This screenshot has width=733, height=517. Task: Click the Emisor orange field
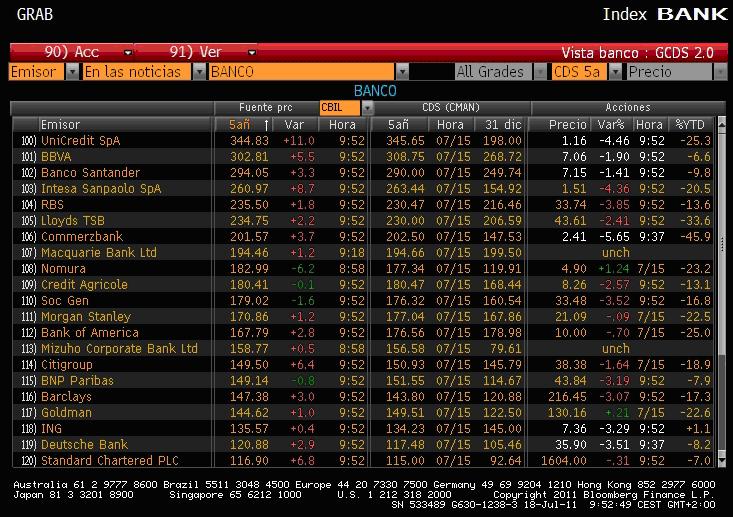pos(36,72)
